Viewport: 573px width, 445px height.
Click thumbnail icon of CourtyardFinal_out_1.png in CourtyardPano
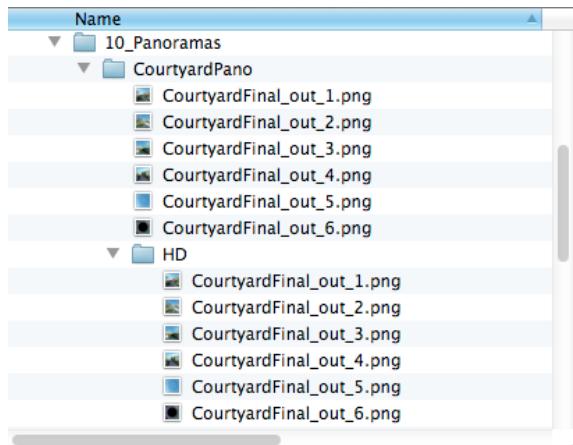click(x=143, y=96)
